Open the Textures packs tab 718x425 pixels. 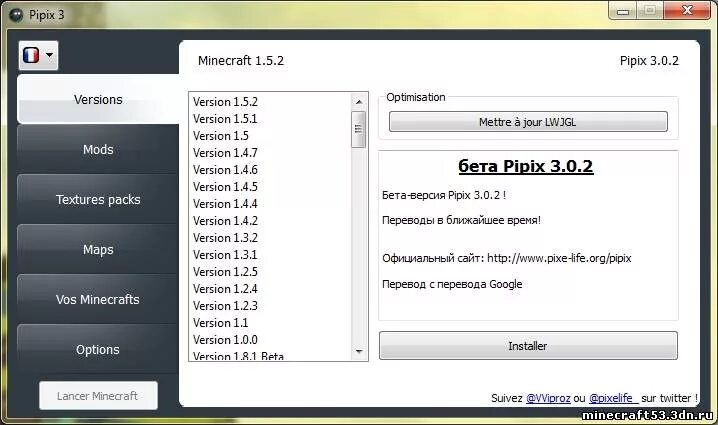(98, 199)
